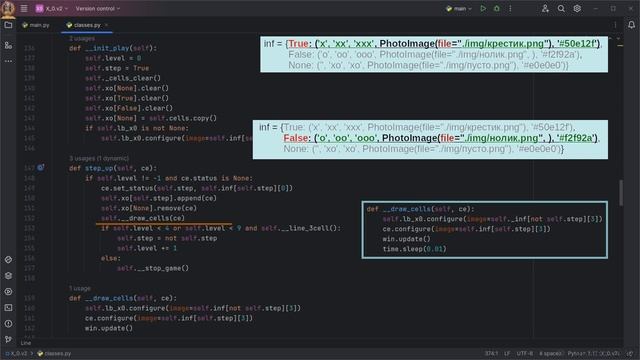Screen dimensions: 640x360
Task: Open the Python interpreter selector in status bar
Action: (x=593, y=353)
